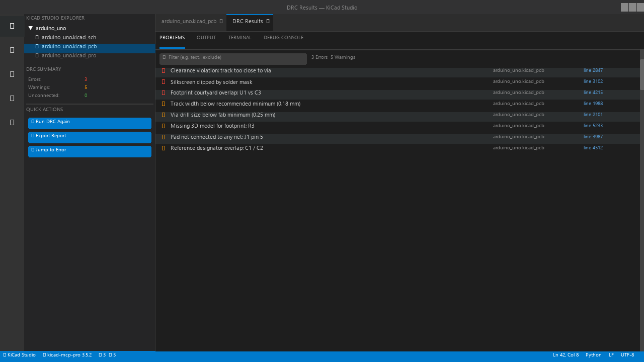Change language mode from Python
Image resolution: width=644 pixels, height=362 pixels.
point(593,355)
